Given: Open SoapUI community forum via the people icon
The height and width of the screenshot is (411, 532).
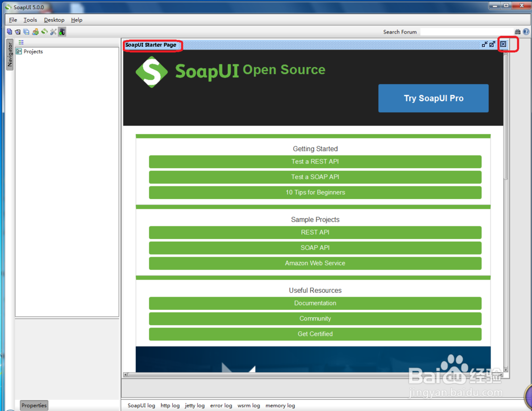Looking at the screenshot, I should point(35,31).
